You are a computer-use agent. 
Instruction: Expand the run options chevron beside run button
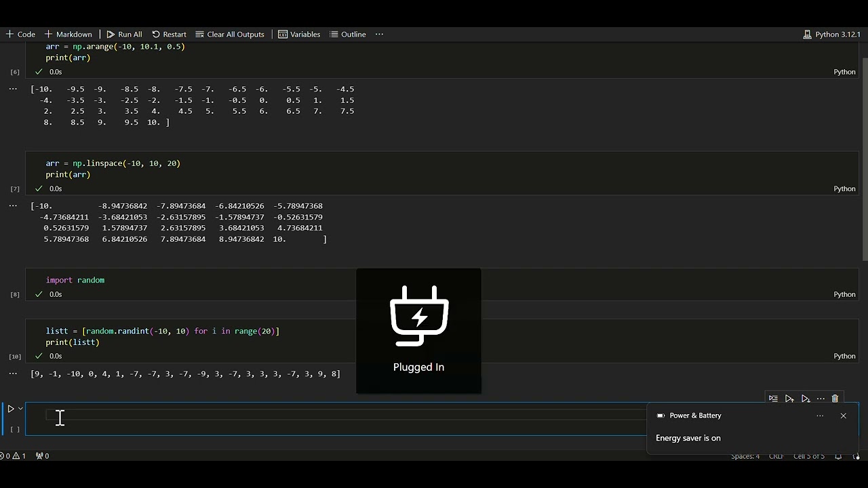tap(20, 409)
